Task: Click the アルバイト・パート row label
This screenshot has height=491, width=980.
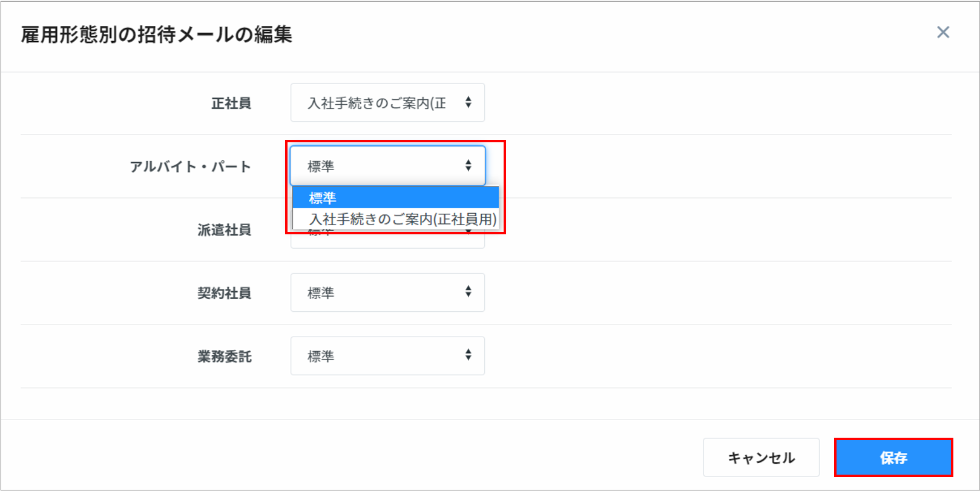Action: (x=190, y=166)
